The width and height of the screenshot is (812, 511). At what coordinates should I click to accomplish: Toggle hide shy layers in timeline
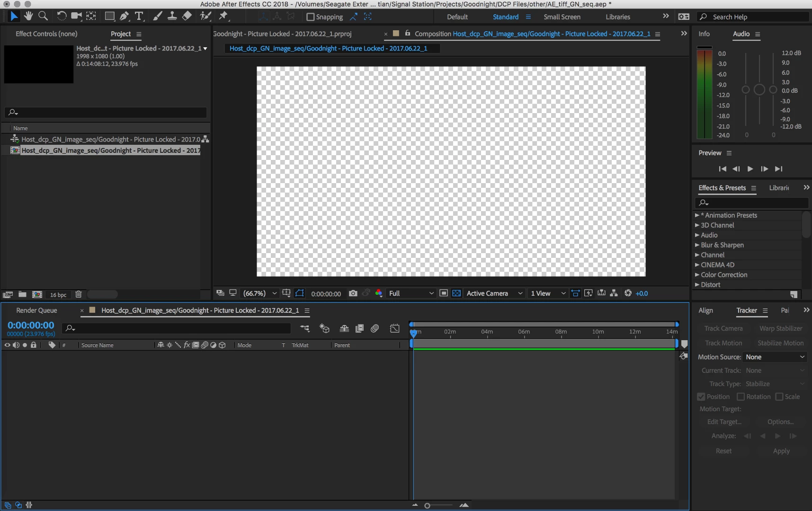tap(344, 328)
